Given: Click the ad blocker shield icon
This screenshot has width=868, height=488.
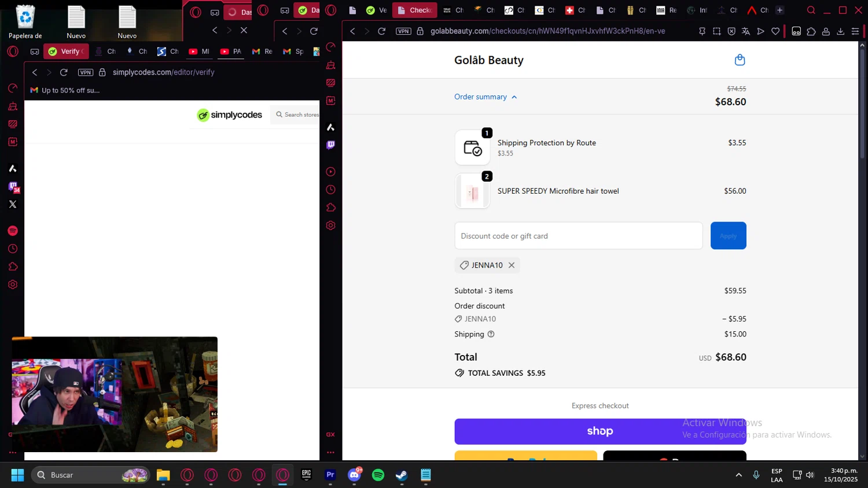Looking at the screenshot, I should [x=731, y=31].
